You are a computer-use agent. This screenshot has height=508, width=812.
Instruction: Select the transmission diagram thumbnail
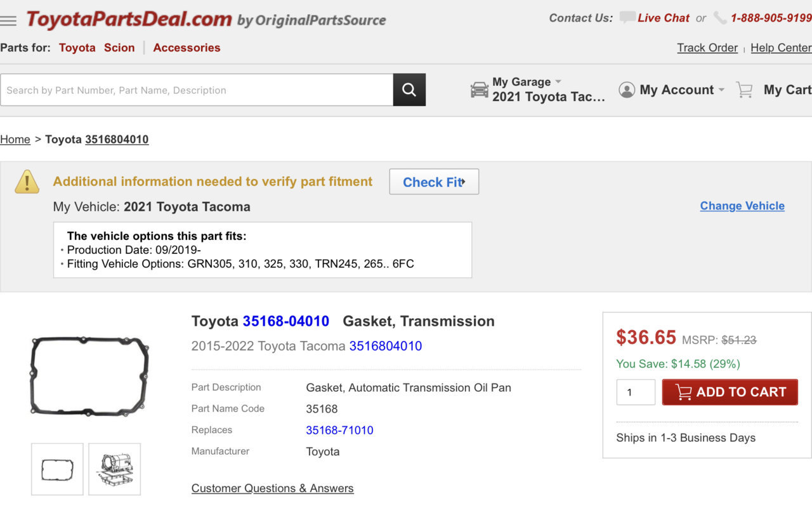[114, 469]
